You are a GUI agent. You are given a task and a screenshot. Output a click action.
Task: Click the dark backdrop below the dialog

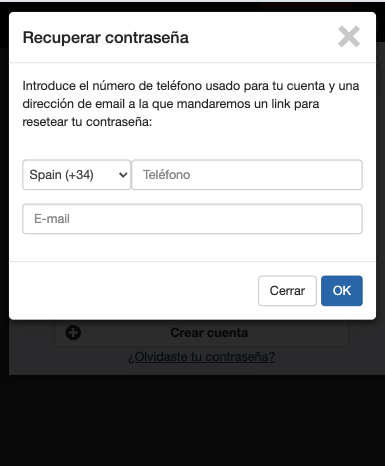coord(192,420)
